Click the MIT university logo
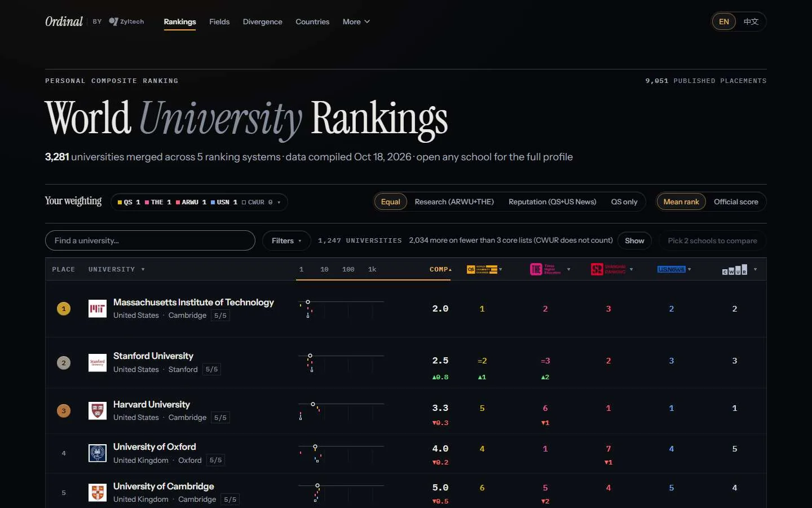 98,309
